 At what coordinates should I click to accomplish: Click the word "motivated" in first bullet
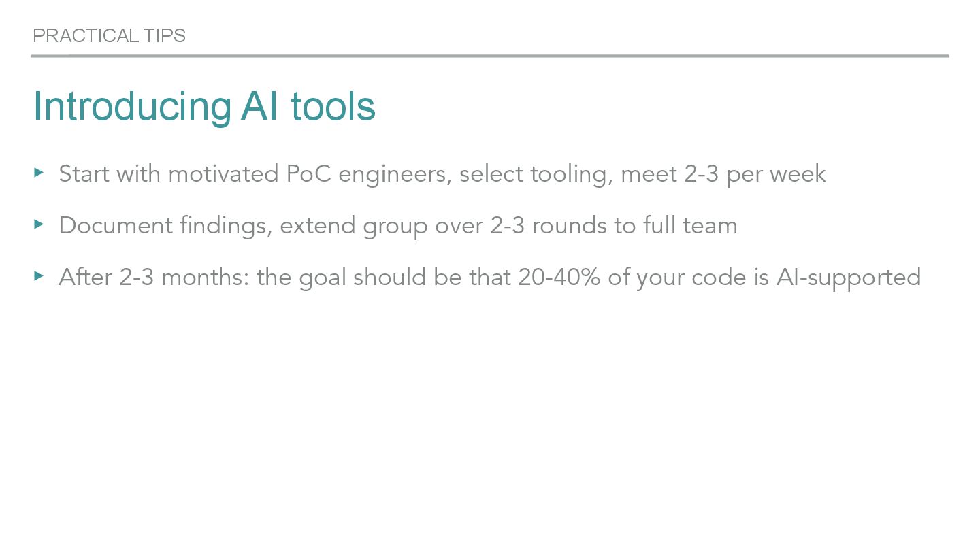pos(223,173)
